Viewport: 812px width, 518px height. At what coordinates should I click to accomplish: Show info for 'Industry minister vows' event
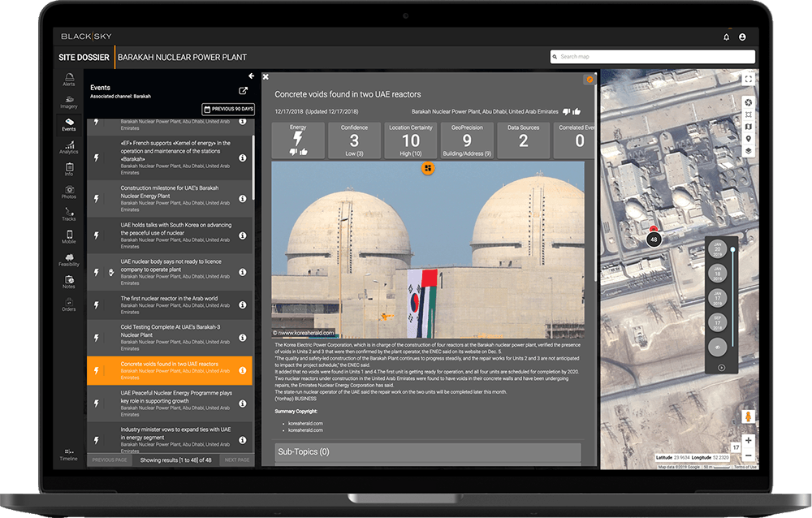point(242,440)
